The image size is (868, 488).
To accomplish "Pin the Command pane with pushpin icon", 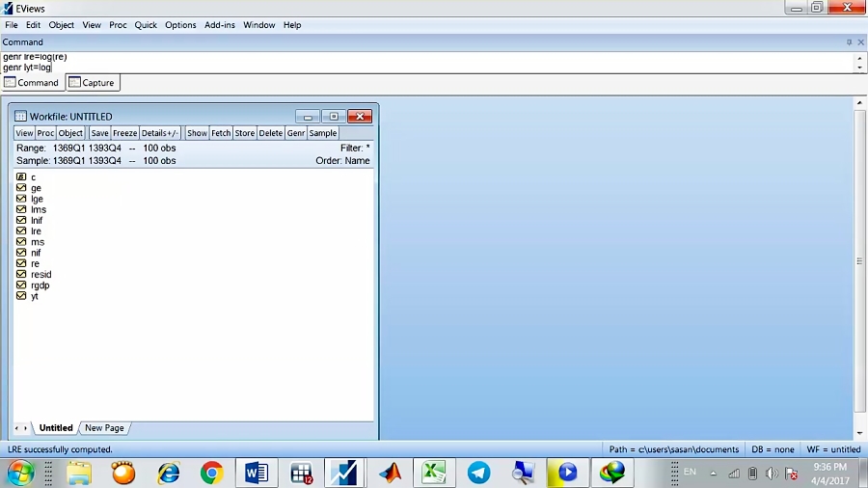I will click(849, 42).
